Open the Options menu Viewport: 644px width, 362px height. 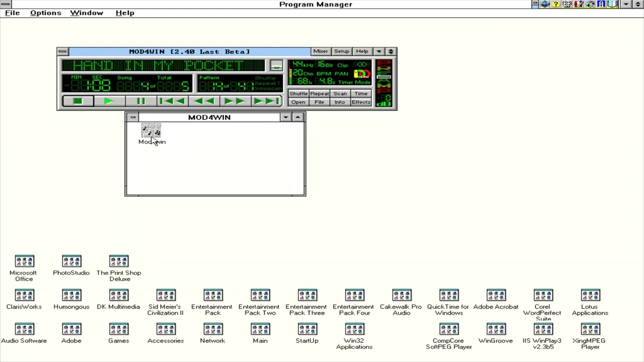(45, 13)
